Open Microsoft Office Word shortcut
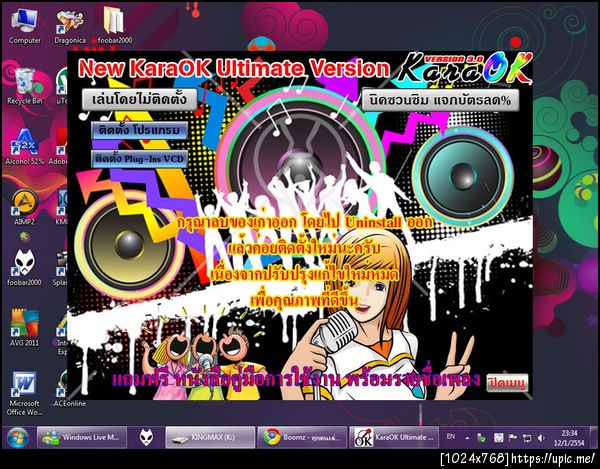Viewport: 600px width, 469px height. pos(24,394)
